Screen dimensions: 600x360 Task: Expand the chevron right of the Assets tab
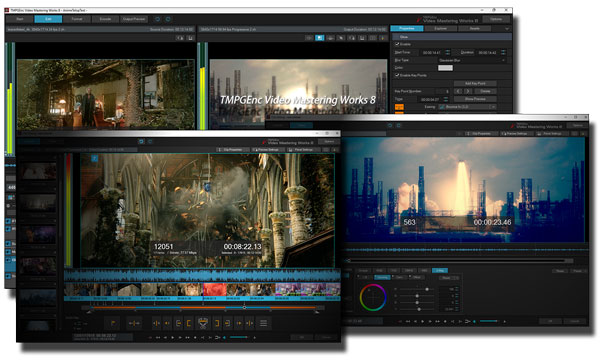click(507, 29)
